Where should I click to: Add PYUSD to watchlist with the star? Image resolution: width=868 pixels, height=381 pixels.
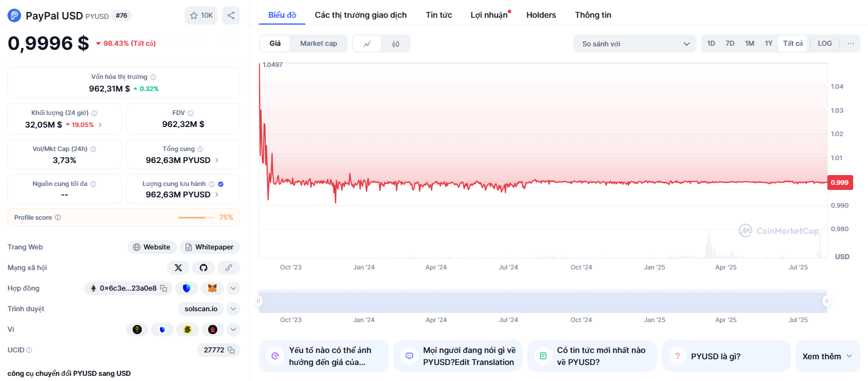point(201,15)
